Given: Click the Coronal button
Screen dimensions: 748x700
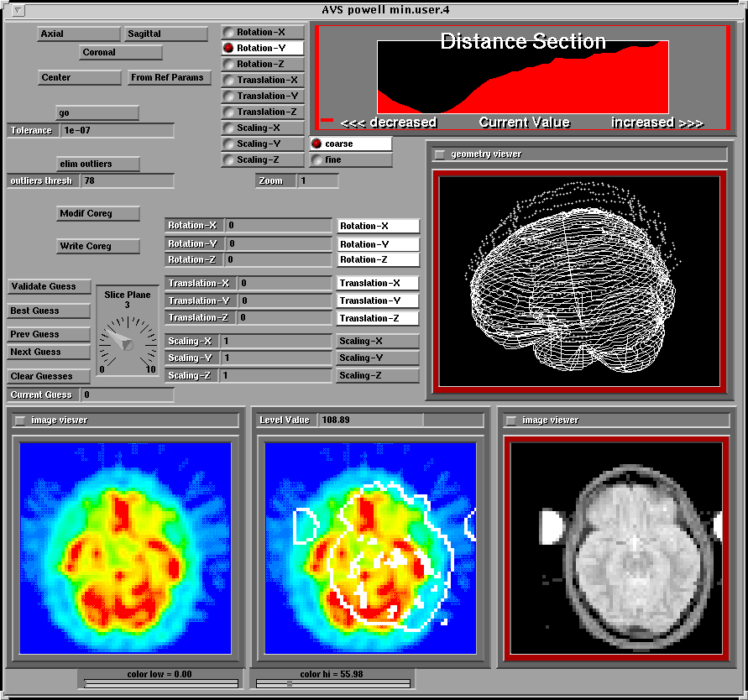Looking at the screenshot, I should click(x=121, y=53).
